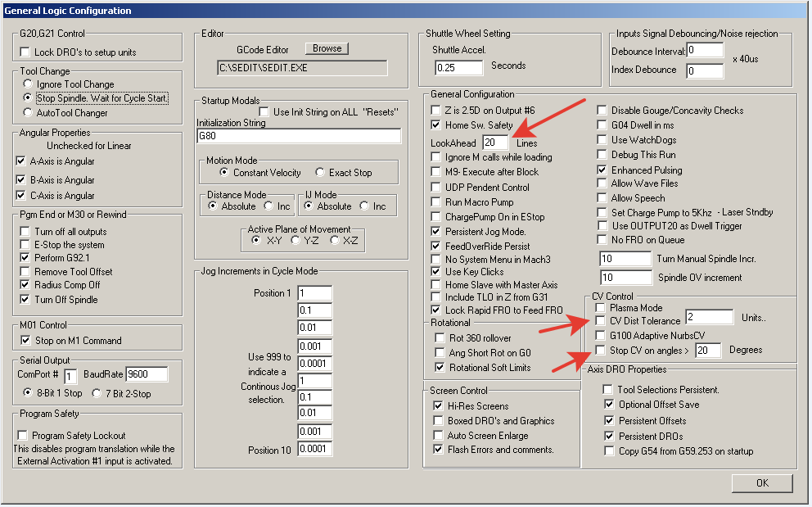
Task: Select Inc under IJ Mode
Action: click(x=364, y=206)
